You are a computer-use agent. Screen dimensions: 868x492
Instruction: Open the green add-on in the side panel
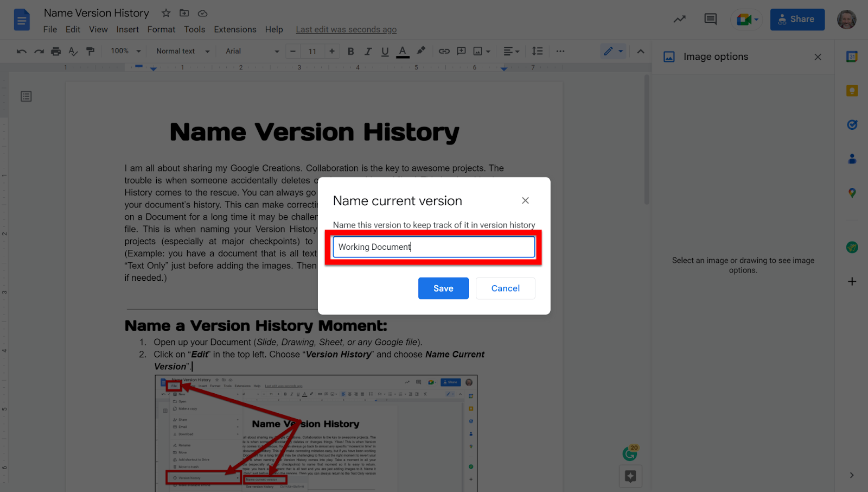tap(852, 247)
